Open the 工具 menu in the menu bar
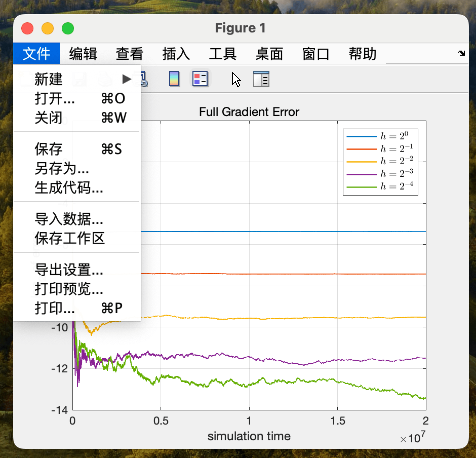 pos(223,54)
